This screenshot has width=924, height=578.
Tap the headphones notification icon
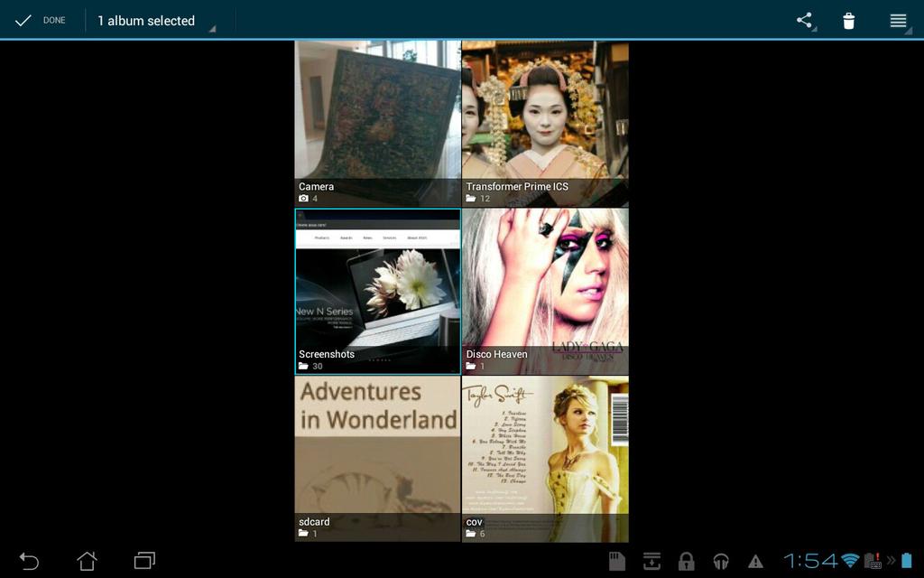pos(721,561)
